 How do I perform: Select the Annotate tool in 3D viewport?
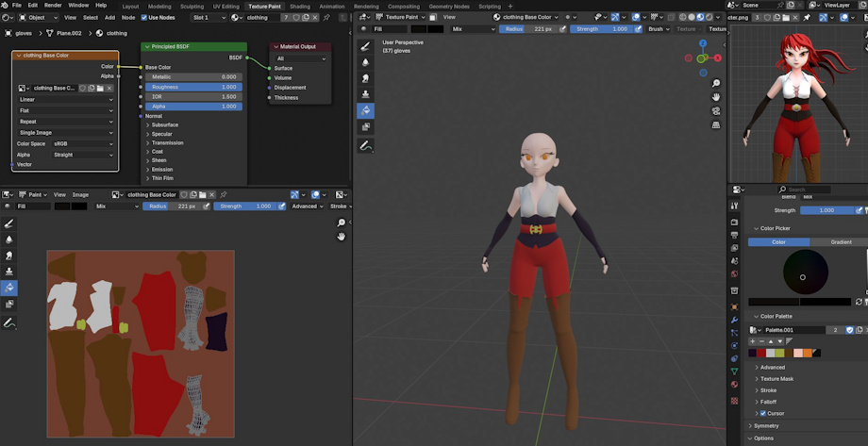365,145
